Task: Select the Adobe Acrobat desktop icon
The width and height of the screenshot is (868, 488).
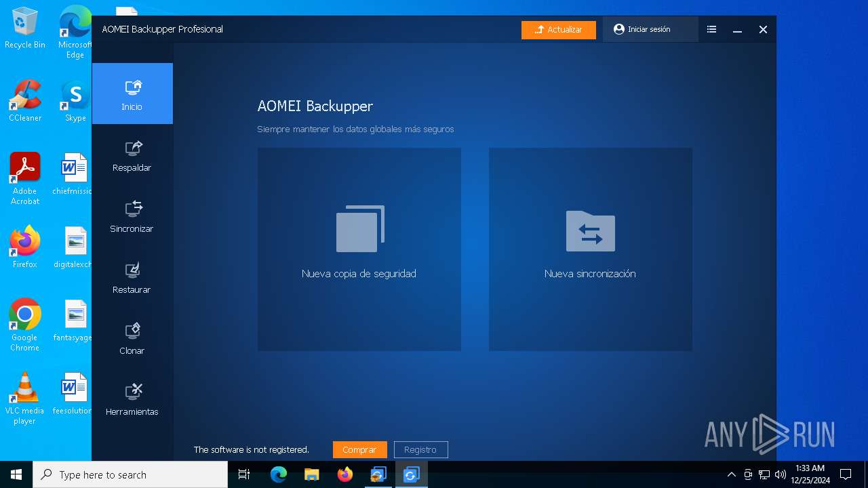Action: [x=25, y=179]
